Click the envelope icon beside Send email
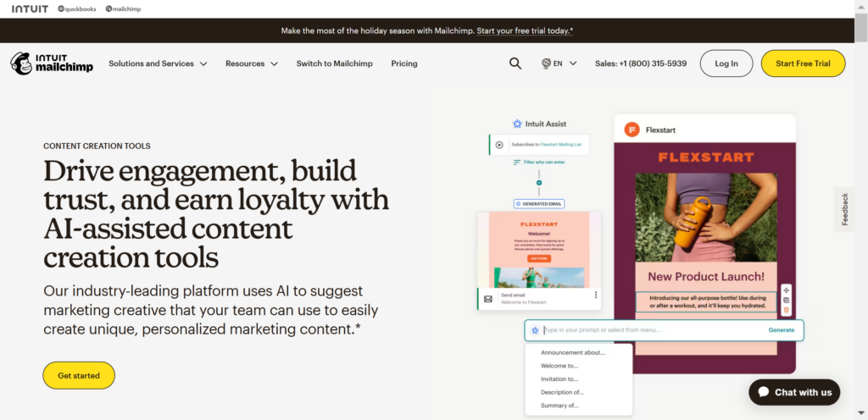 coord(488,299)
